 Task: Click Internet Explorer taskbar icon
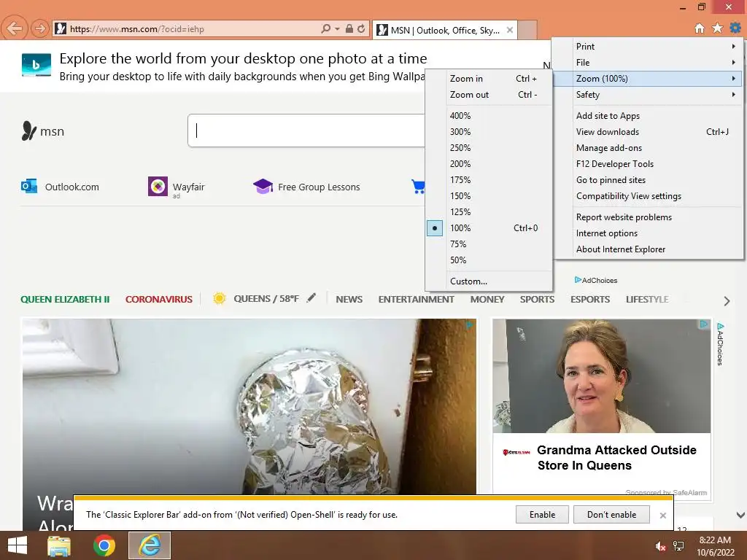tap(150, 545)
